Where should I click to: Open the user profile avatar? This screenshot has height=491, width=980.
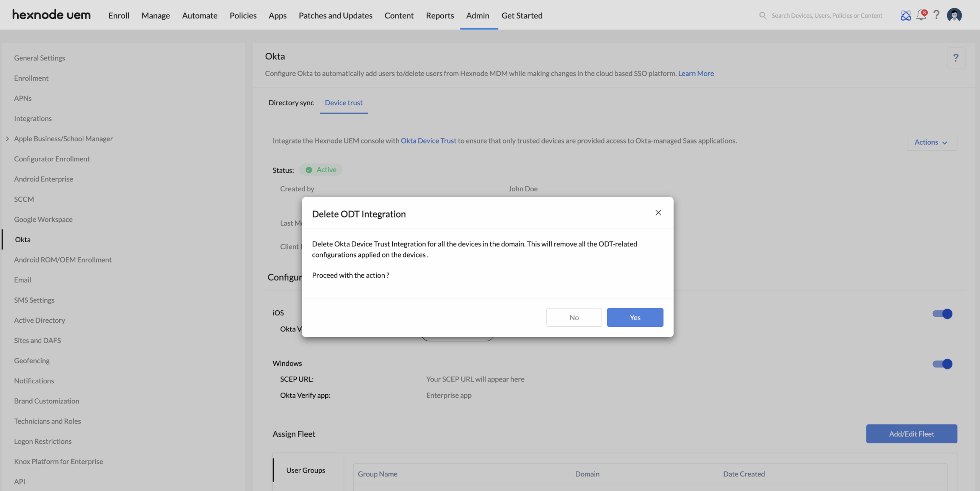(954, 15)
